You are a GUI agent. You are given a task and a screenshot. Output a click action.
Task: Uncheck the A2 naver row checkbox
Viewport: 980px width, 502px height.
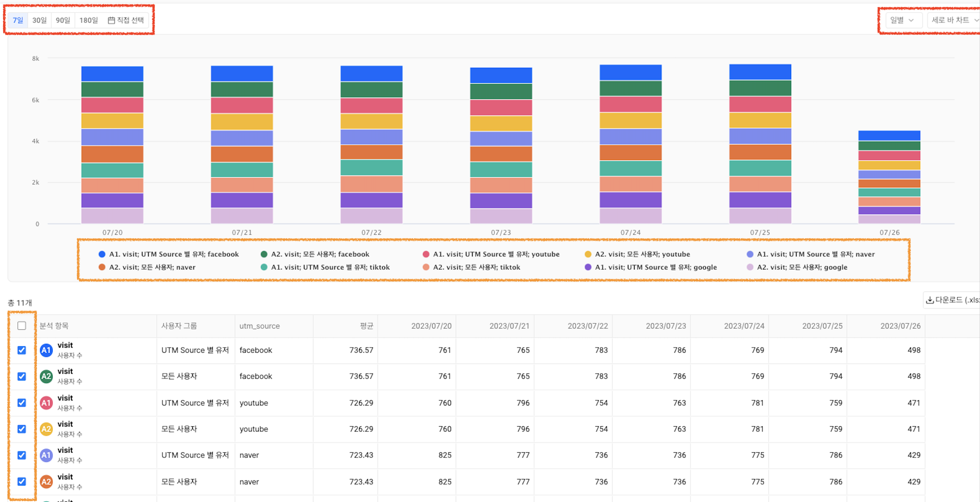pyautogui.click(x=22, y=481)
